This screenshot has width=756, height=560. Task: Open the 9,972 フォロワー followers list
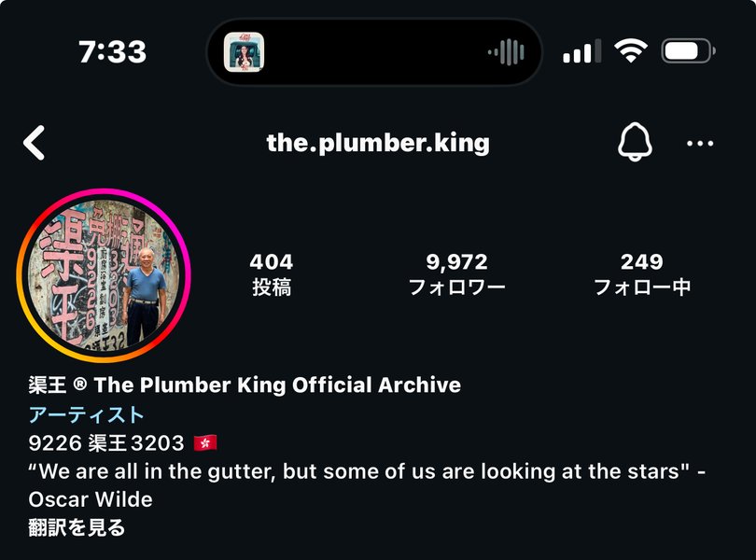click(456, 274)
